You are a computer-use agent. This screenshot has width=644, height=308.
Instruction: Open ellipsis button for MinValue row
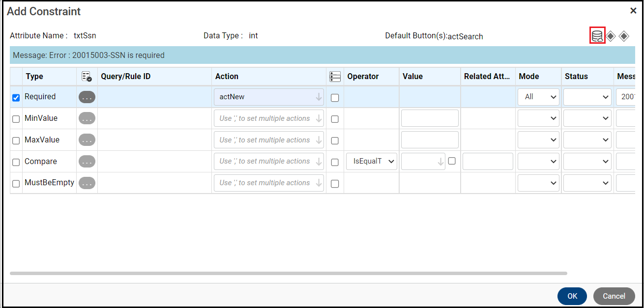(x=87, y=118)
